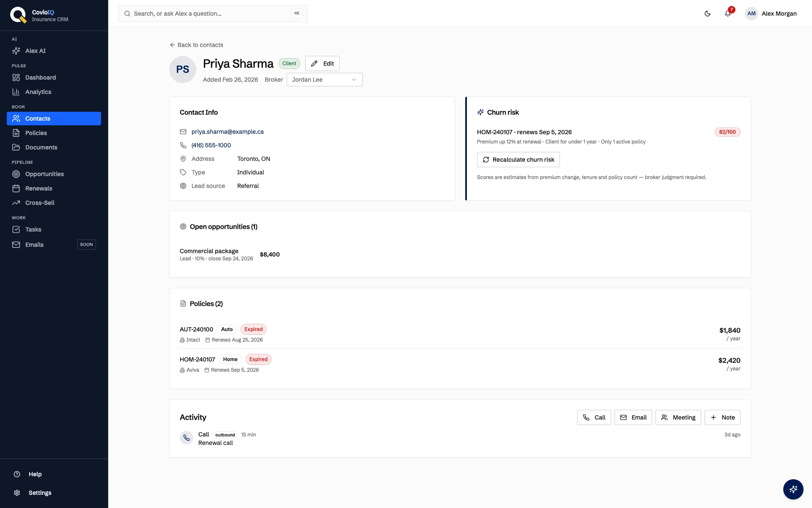Click the 82/100 churn score badge
Viewport: 812px width, 508px height.
click(727, 132)
